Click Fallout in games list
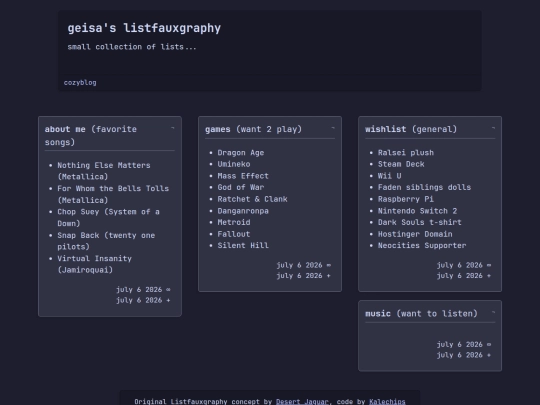The image size is (540, 405). [234, 234]
